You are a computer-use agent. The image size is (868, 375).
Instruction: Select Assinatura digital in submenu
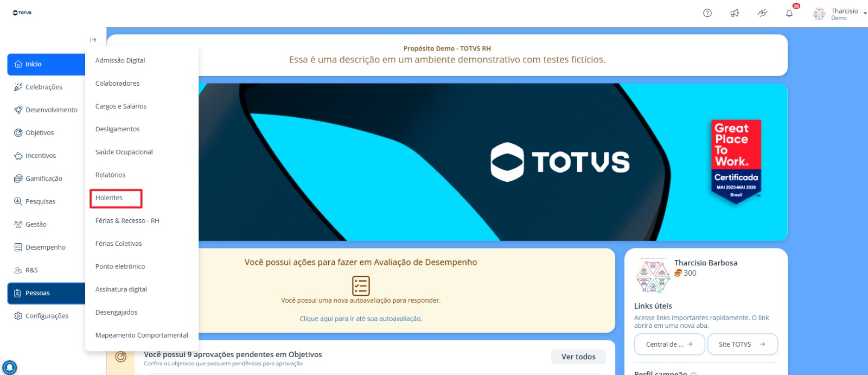pyautogui.click(x=122, y=289)
